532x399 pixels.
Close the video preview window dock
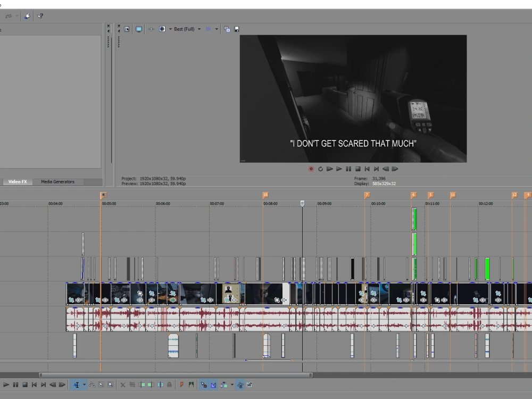coord(119,26)
